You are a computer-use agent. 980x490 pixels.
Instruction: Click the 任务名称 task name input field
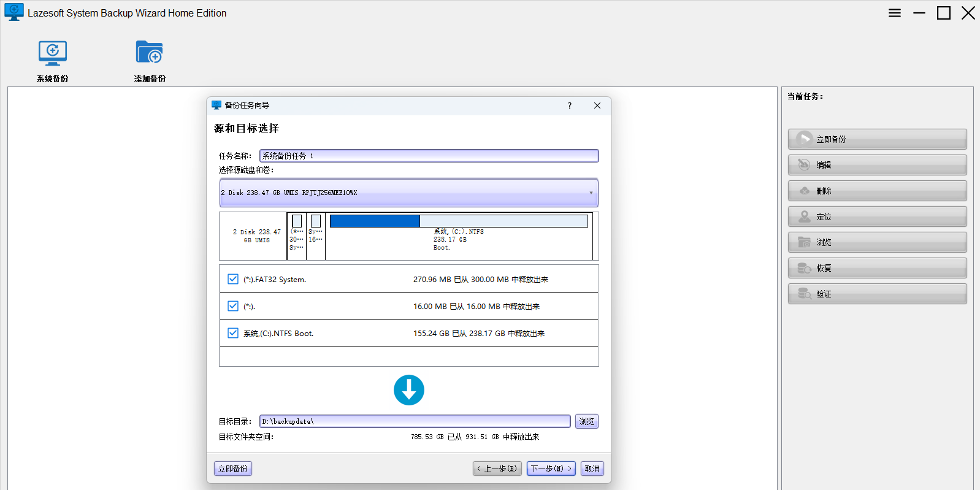(x=429, y=156)
